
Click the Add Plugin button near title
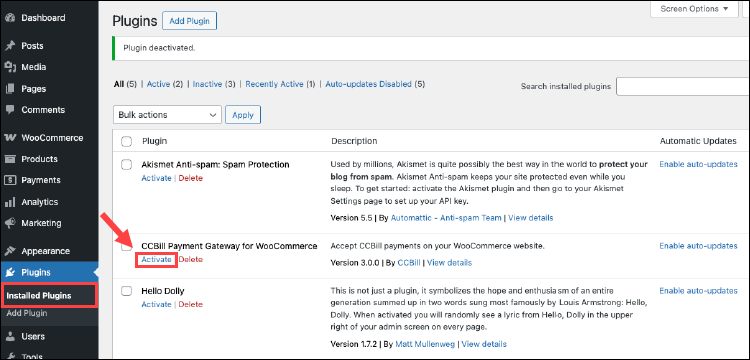pos(189,22)
